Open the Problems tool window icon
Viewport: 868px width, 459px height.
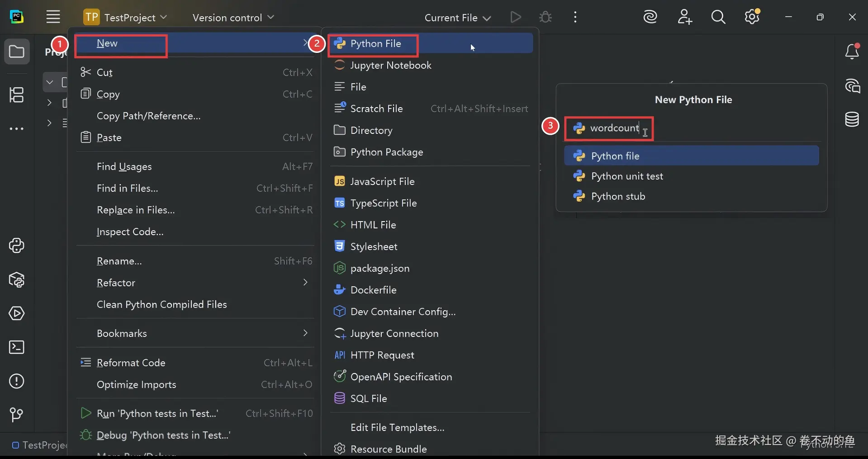[17, 381]
